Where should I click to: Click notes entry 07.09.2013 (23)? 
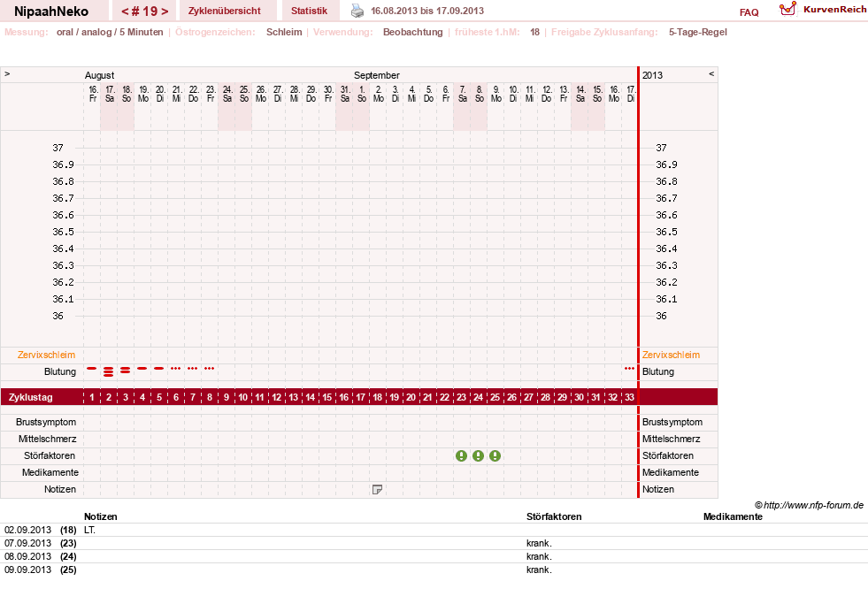pyautogui.click(x=41, y=543)
